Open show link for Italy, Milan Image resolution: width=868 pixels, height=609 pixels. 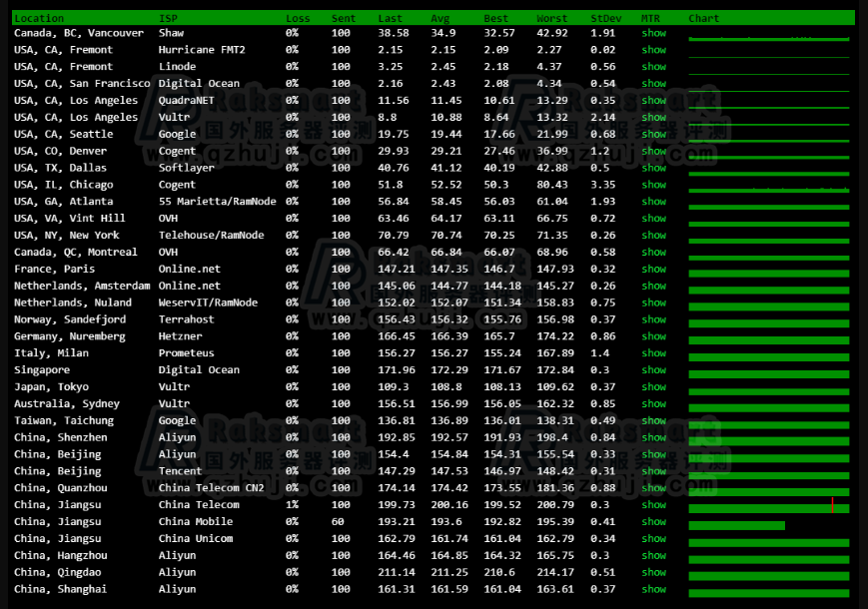pyautogui.click(x=654, y=353)
